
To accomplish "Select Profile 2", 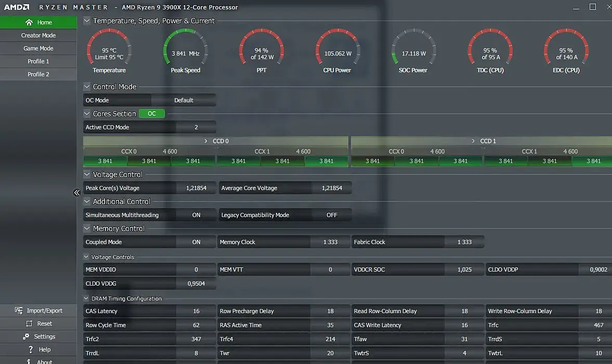I will coord(38,74).
